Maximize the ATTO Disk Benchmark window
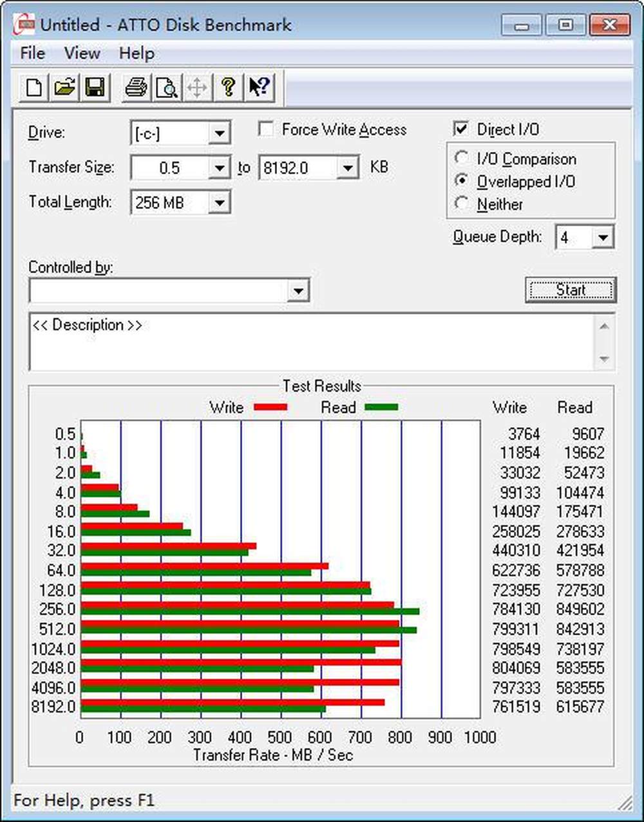Screen dimensions: 644x822 pos(565,26)
